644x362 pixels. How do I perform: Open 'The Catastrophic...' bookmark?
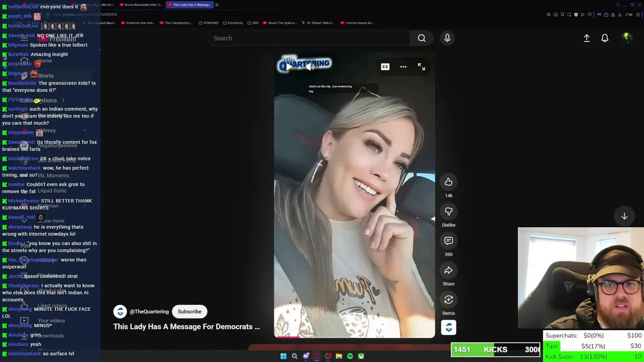(176, 23)
